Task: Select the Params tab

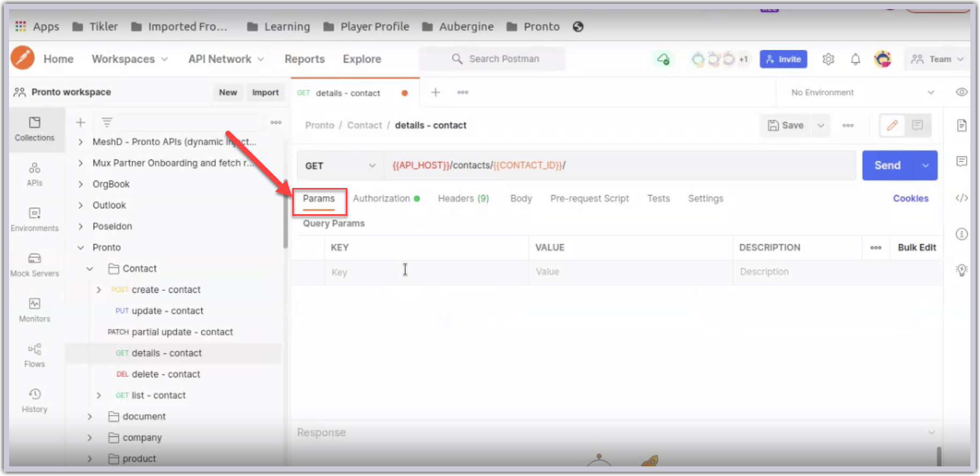Action: click(x=318, y=199)
